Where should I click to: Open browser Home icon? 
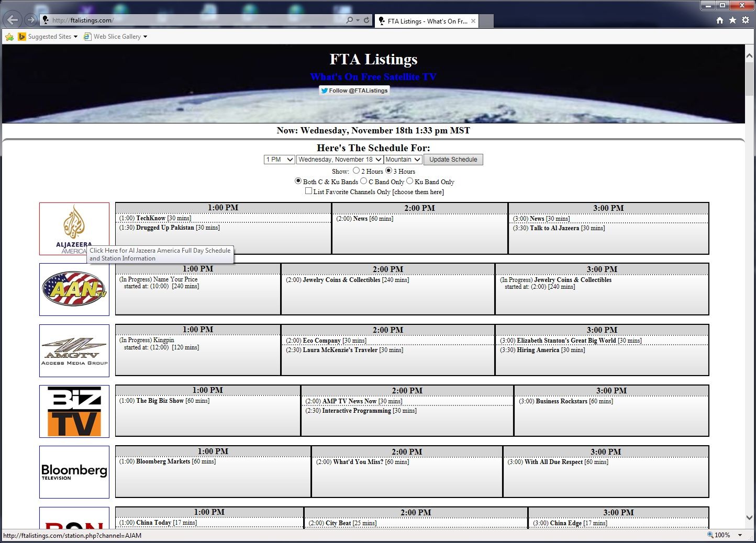pyautogui.click(x=720, y=20)
